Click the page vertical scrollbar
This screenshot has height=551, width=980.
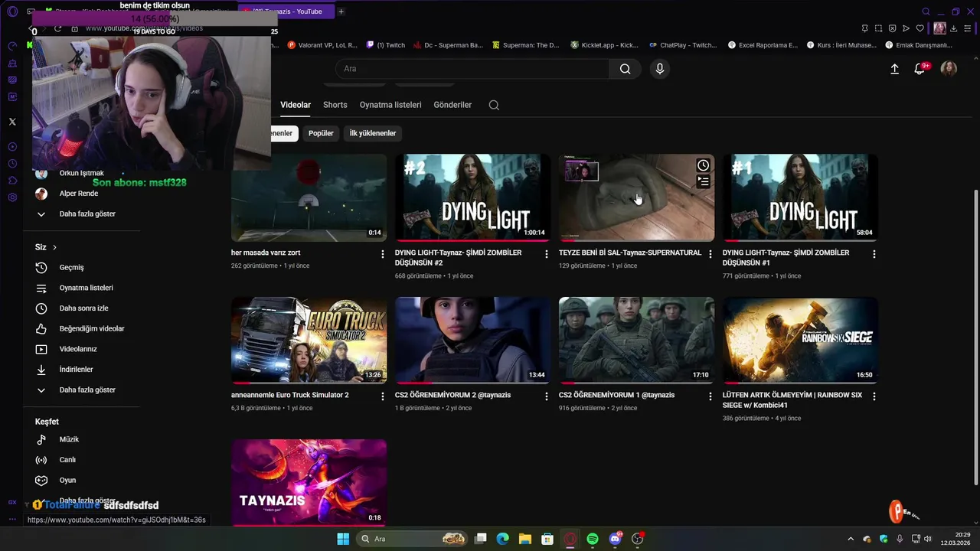(x=975, y=337)
